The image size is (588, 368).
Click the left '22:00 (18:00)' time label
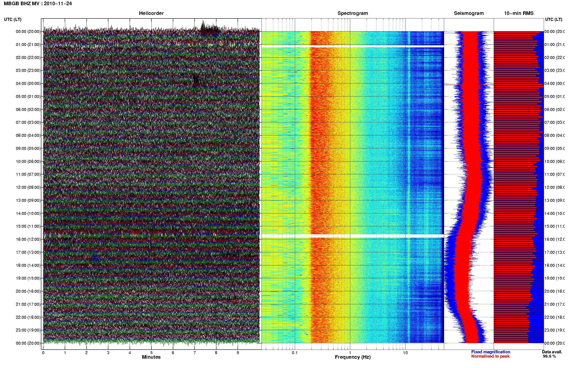[x=28, y=317]
